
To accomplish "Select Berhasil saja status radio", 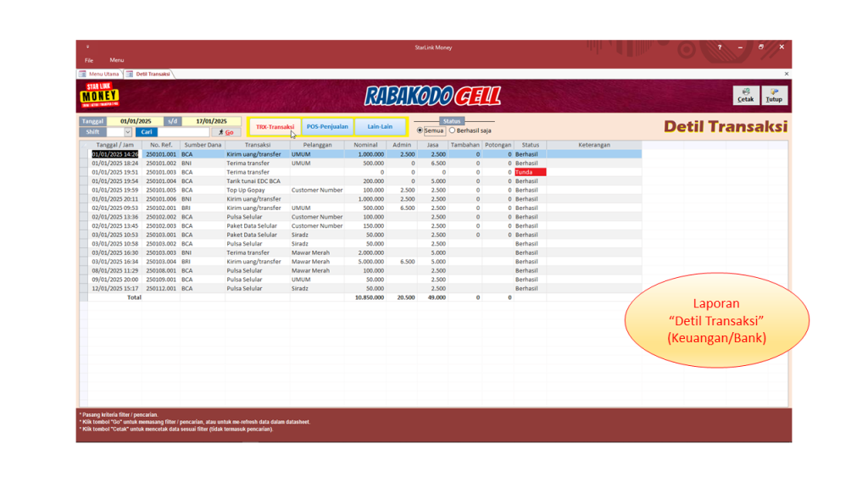I will [453, 130].
